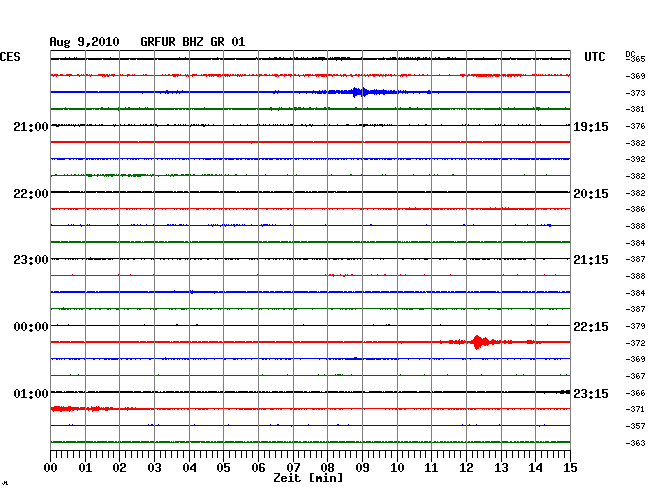Click the DC offset value -372

635,343
